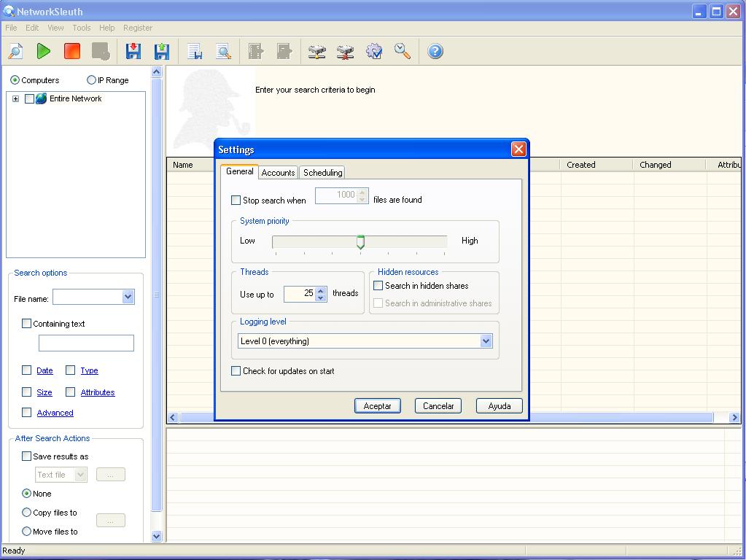The height and width of the screenshot is (560, 746).
Task: Switch to the Accounts tab
Action: pos(279,172)
